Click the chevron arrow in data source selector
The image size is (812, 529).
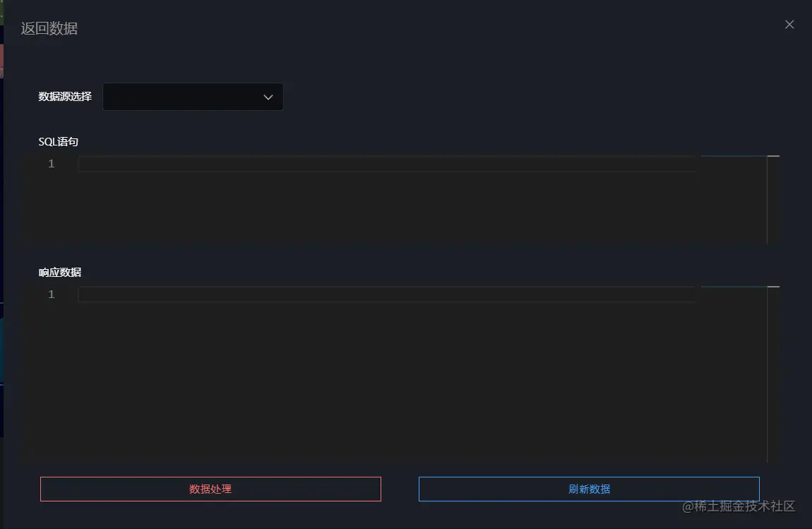(268, 97)
